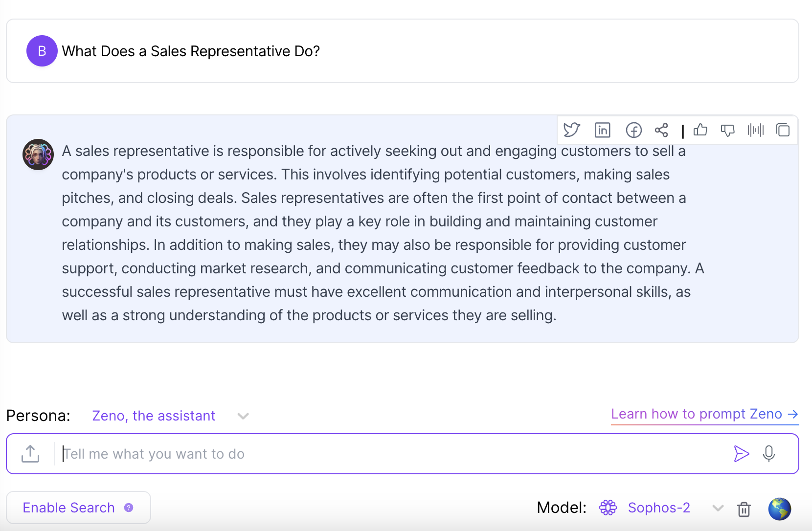Select the Sophos-2 model name

[659, 508]
